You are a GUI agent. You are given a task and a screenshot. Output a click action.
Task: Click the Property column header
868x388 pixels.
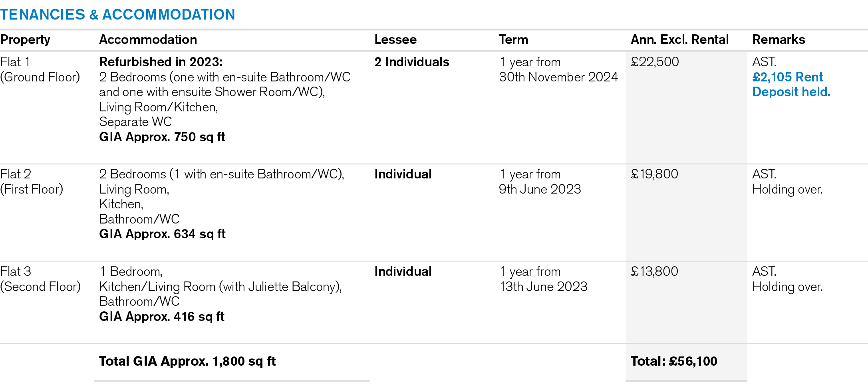coord(25,40)
